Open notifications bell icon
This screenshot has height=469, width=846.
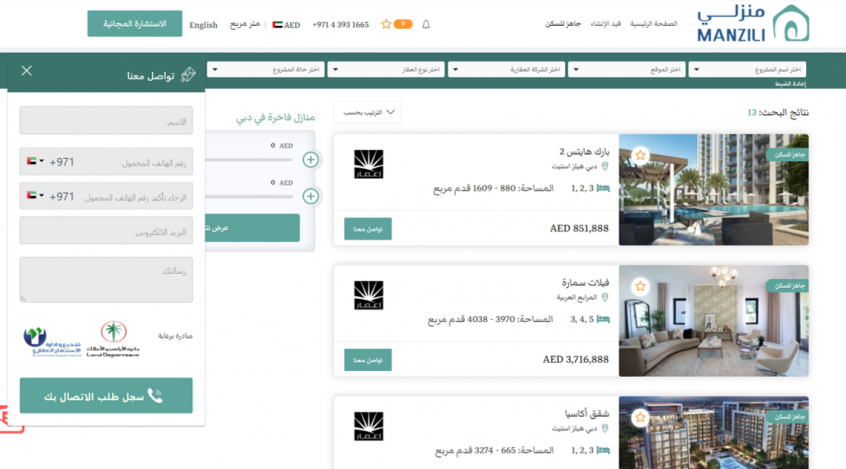(x=426, y=24)
